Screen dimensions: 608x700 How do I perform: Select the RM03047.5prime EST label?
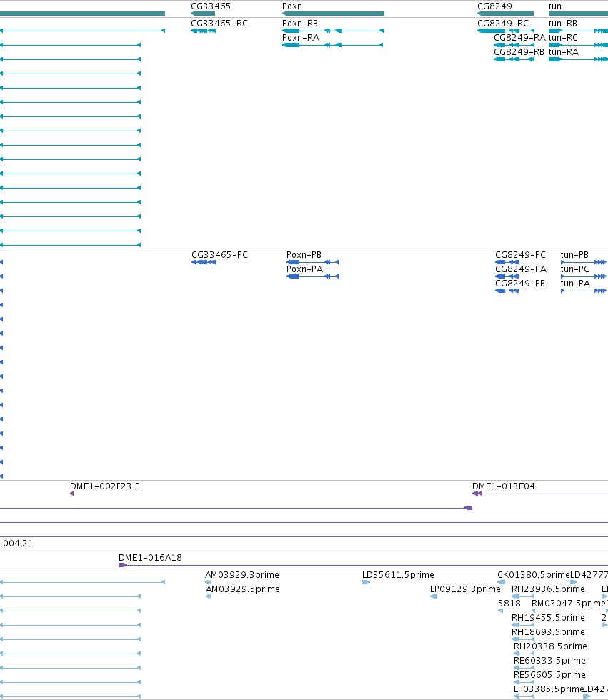point(568,603)
